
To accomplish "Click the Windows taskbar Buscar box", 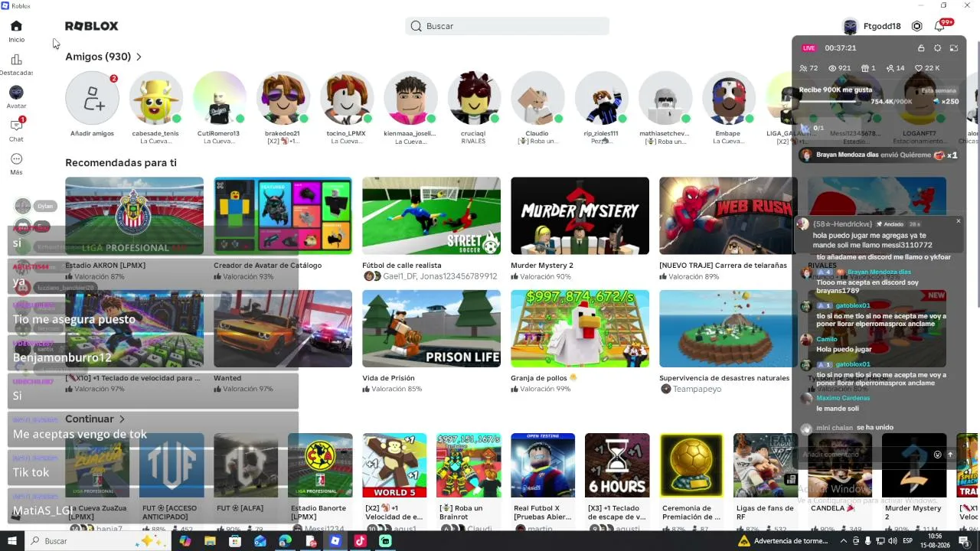I will 97,541.
